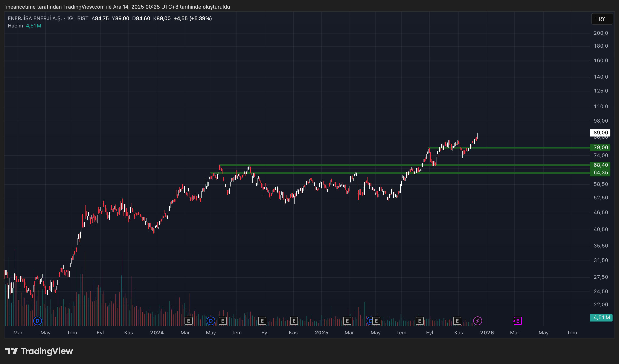Open symbol search via ENERJİSA ENERJİ A.Ş. title
The width and height of the screenshot is (619, 364).
tap(34, 18)
